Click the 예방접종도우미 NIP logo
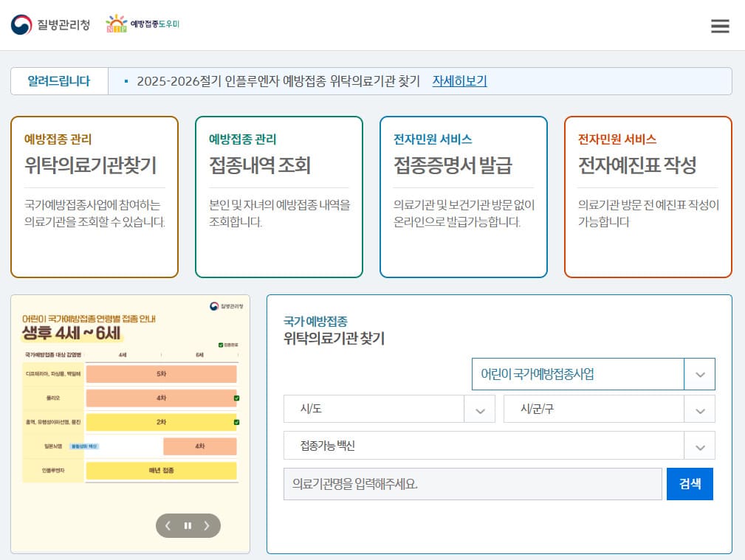 pos(144,24)
